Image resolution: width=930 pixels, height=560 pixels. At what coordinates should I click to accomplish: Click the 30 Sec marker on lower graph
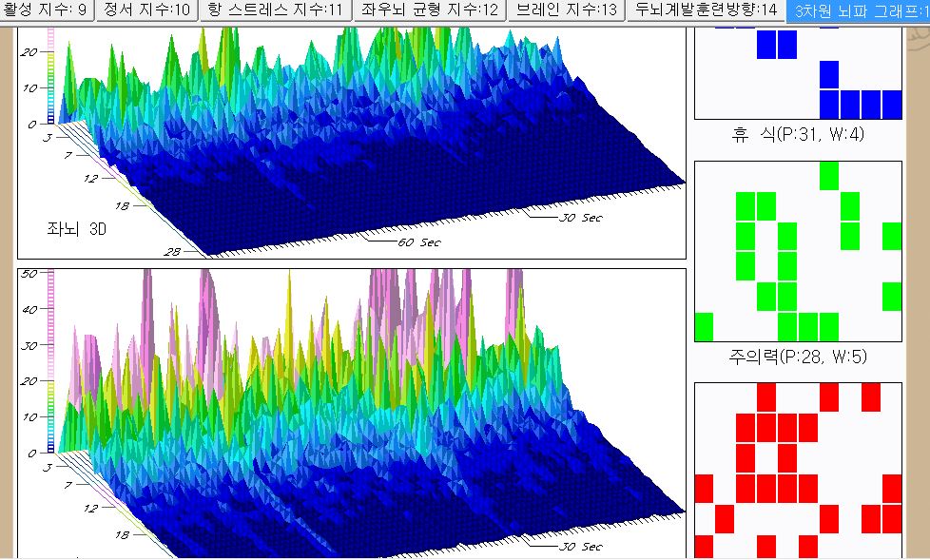coord(580,547)
